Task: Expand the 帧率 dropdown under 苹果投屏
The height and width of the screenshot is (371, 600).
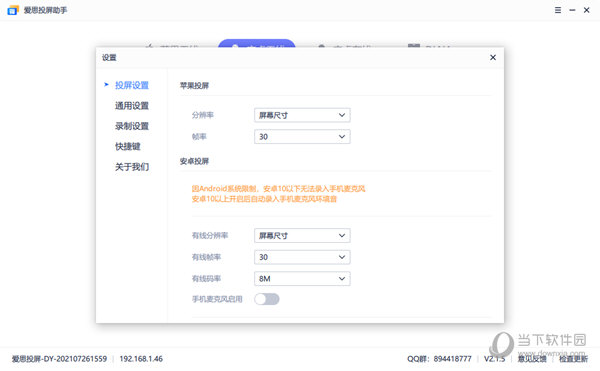Action: (302, 137)
